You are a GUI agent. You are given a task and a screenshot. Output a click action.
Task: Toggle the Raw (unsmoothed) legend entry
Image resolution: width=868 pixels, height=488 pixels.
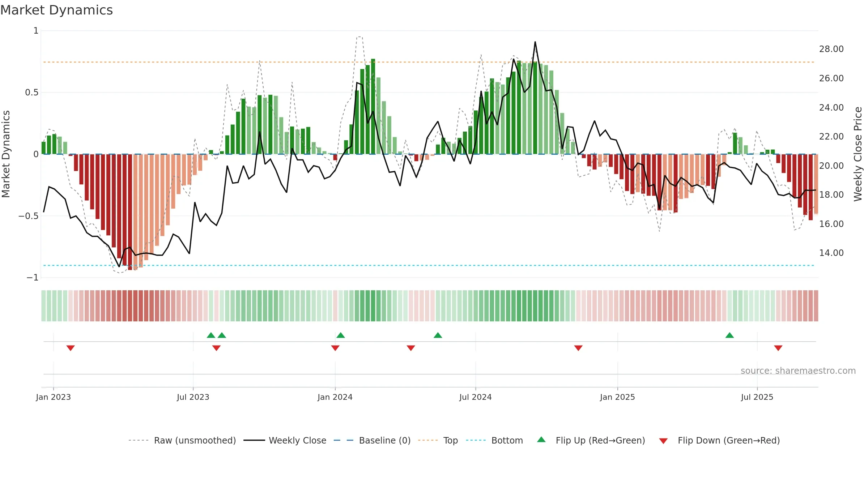point(182,440)
